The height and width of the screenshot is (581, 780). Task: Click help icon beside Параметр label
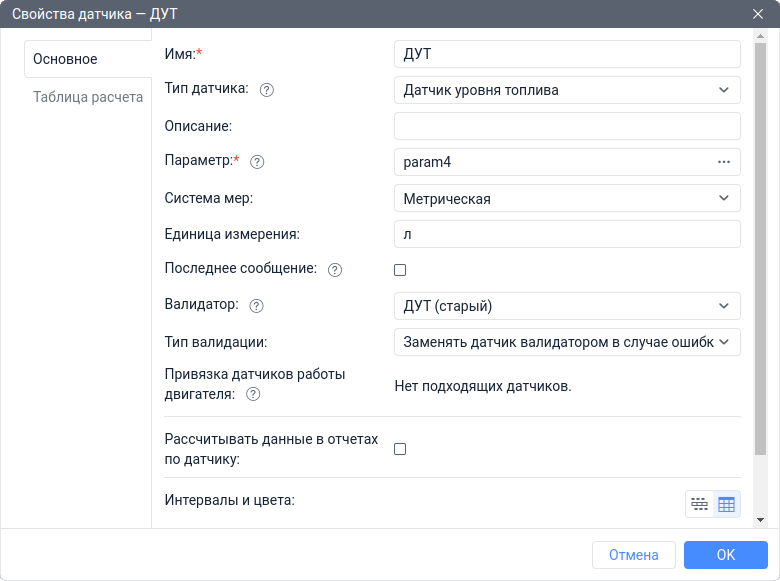(x=257, y=162)
